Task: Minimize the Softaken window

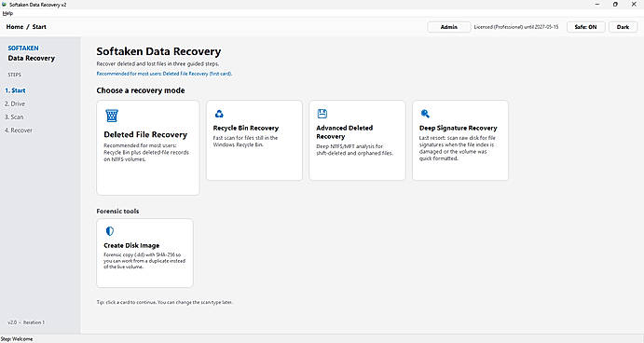Action: click(x=597, y=5)
